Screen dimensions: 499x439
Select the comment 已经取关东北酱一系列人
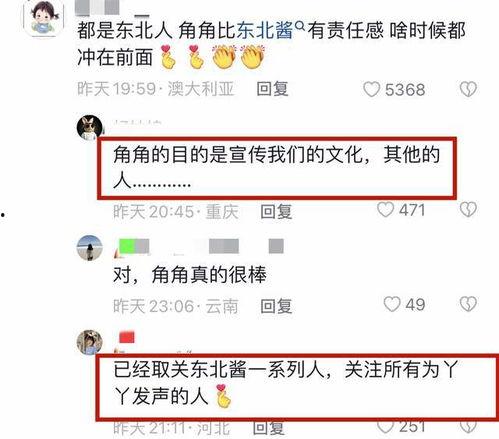coord(285,384)
